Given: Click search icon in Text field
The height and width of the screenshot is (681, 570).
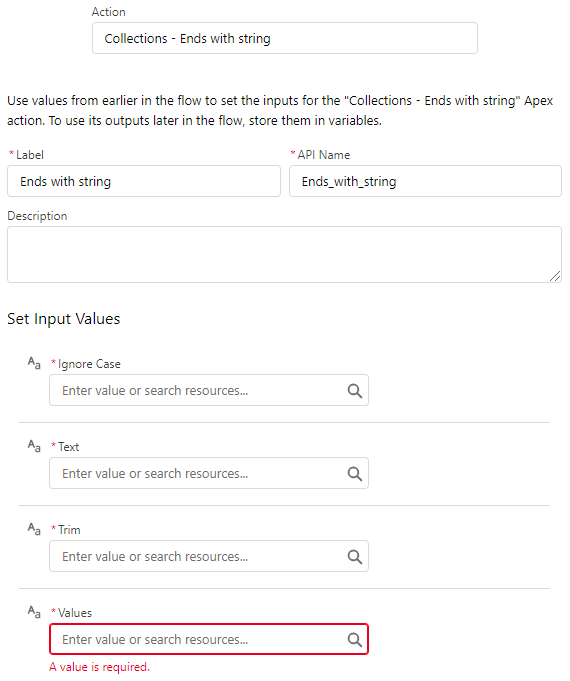Looking at the screenshot, I should click(355, 473).
